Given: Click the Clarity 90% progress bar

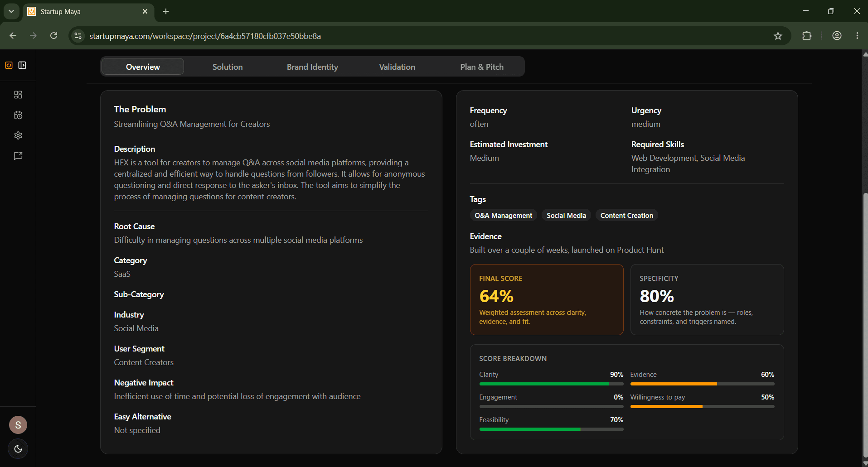Looking at the screenshot, I should pyautogui.click(x=551, y=384).
